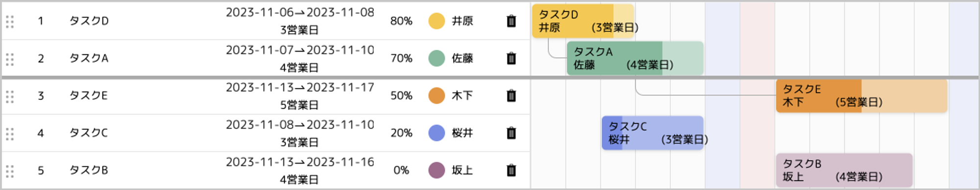The height and width of the screenshot is (190, 980).
Task: Select the drag handle for タスクE row
Action: tap(10, 96)
